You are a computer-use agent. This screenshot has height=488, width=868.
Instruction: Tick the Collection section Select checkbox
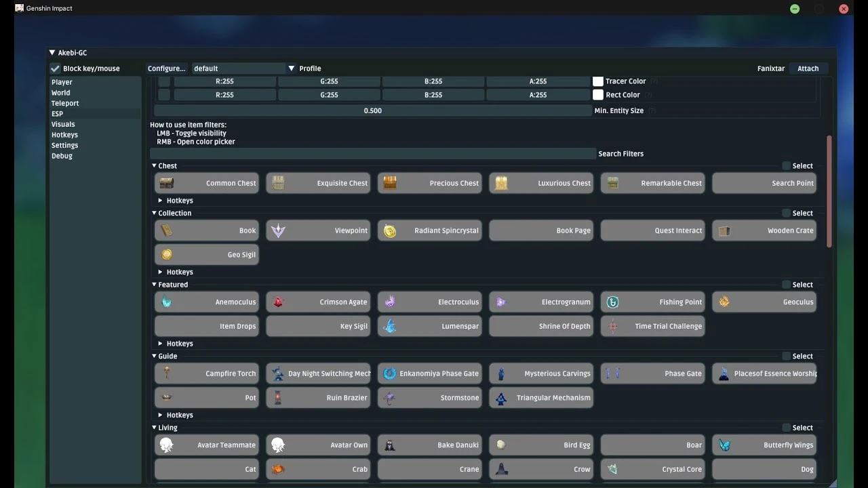(786, 213)
